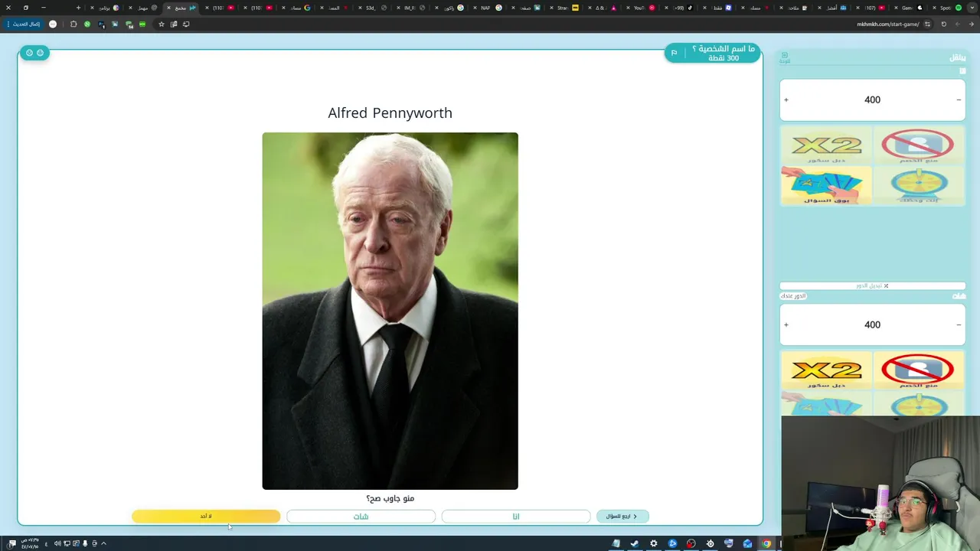Click the switch turn button between teams
980x551 pixels.
[872, 285]
